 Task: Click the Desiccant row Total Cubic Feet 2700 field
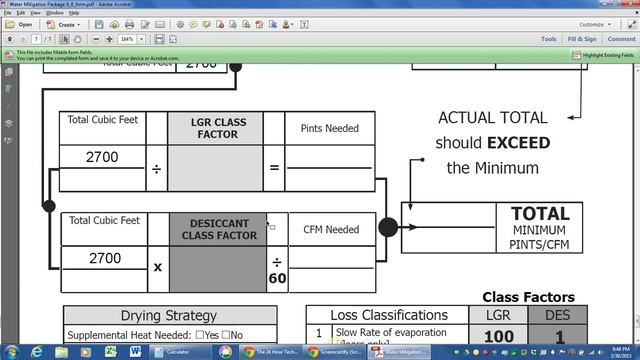click(x=105, y=258)
